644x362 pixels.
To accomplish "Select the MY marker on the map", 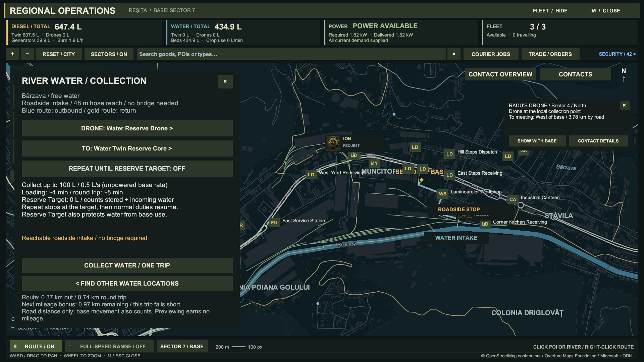I will click(374, 163).
